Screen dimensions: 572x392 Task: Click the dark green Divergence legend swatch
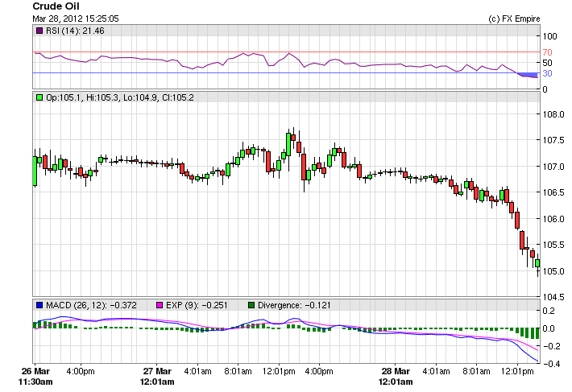click(x=251, y=305)
